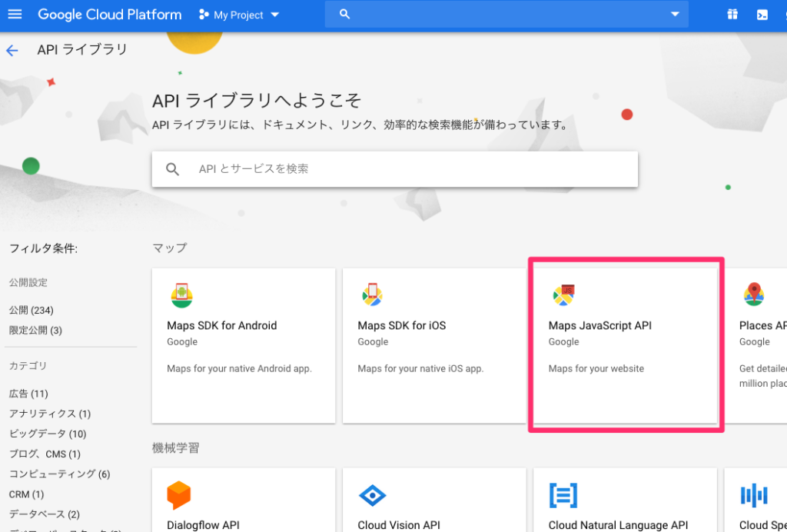
Task: Focus the top blue search field
Action: pyautogui.click(x=506, y=14)
